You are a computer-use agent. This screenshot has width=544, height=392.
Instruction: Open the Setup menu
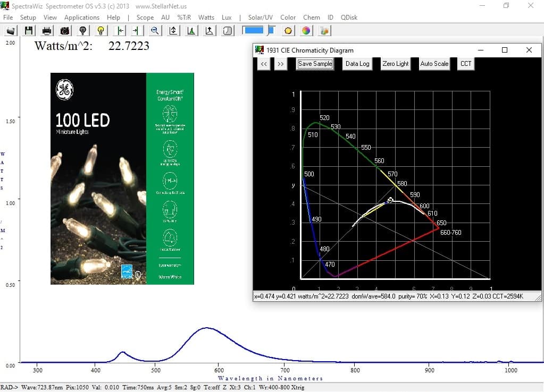(28, 18)
